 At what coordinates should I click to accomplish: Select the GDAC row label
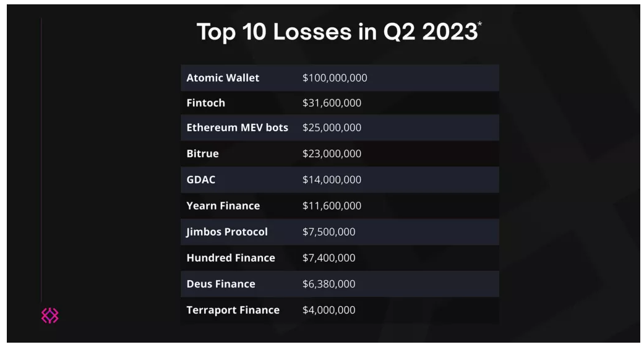pyautogui.click(x=201, y=179)
